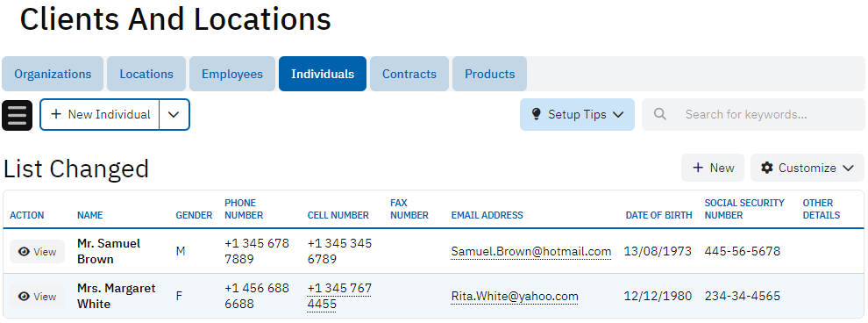Open the hamburger menu icon
This screenshot has width=868, height=323.
coord(18,115)
